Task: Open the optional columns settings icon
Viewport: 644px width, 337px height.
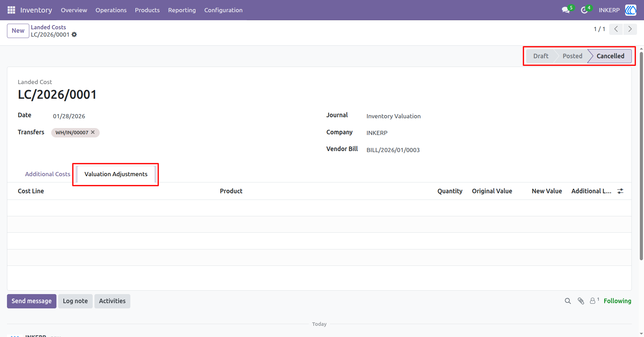Action: click(x=620, y=191)
